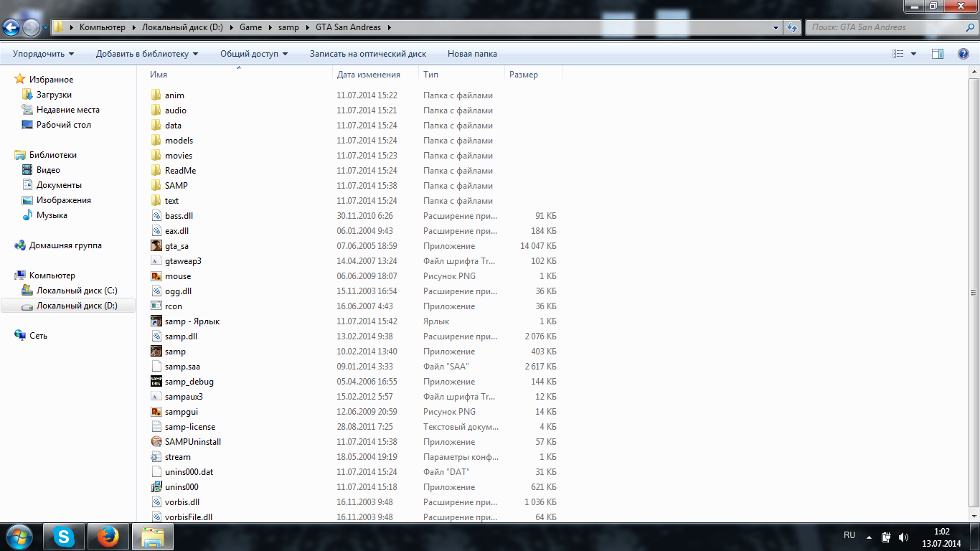Select the sampgui PNG image icon
The width and height of the screenshot is (980, 551).
pyautogui.click(x=156, y=412)
